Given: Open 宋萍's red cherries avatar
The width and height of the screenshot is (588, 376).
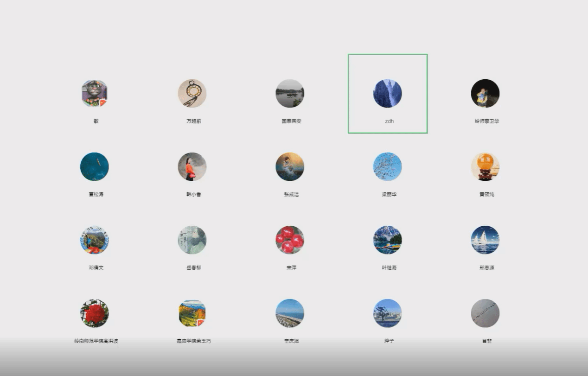Looking at the screenshot, I should (290, 240).
